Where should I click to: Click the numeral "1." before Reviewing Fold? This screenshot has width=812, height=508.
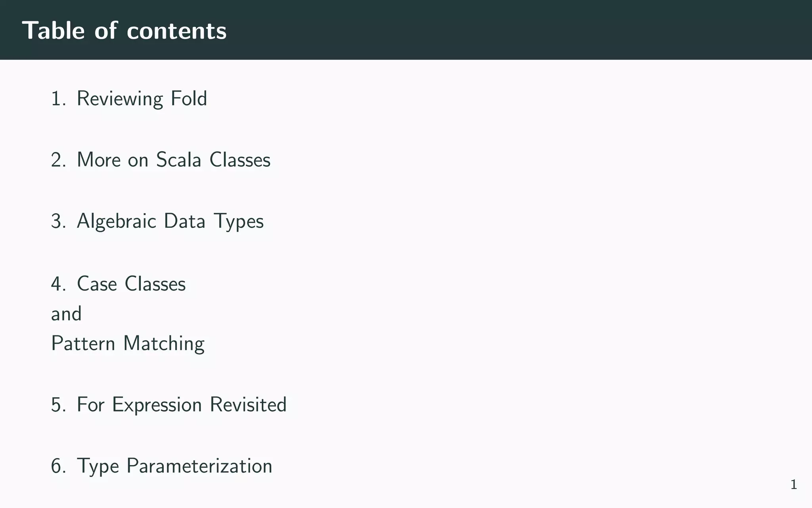[59, 99]
